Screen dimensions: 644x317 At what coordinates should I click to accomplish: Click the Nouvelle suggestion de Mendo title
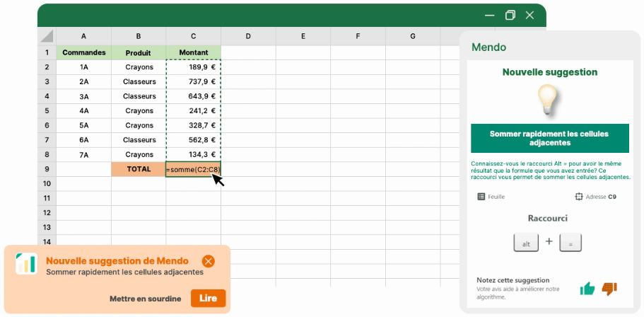tap(117, 260)
